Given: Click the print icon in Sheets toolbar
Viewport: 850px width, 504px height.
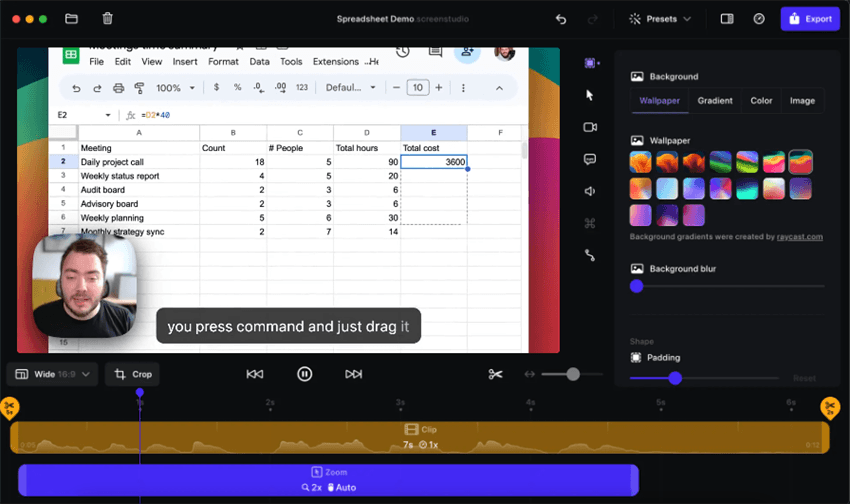Looking at the screenshot, I should 118,88.
